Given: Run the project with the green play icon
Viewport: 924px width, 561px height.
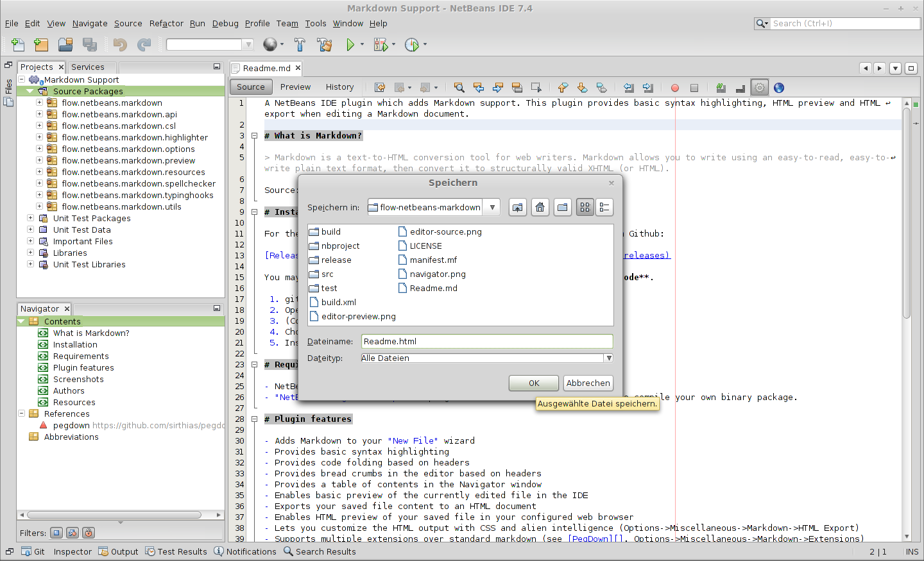Looking at the screenshot, I should coord(350,44).
